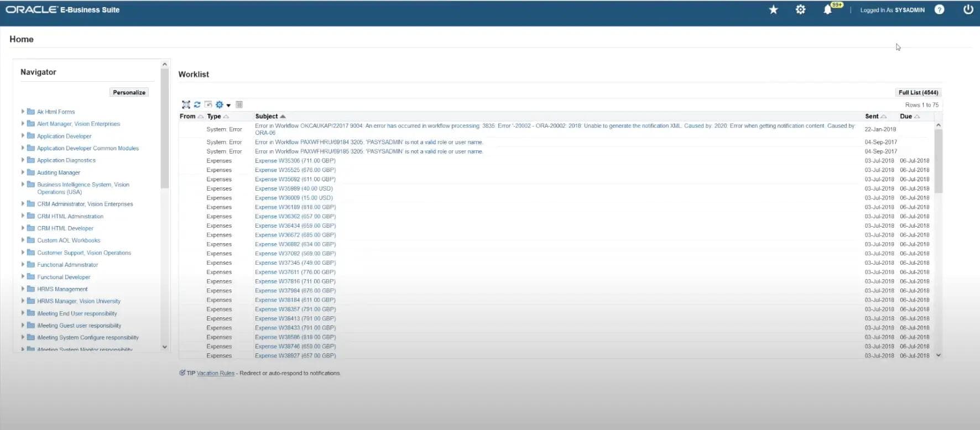Open the notifications bell icon
The width and height of the screenshot is (980, 430).
click(x=827, y=10)
